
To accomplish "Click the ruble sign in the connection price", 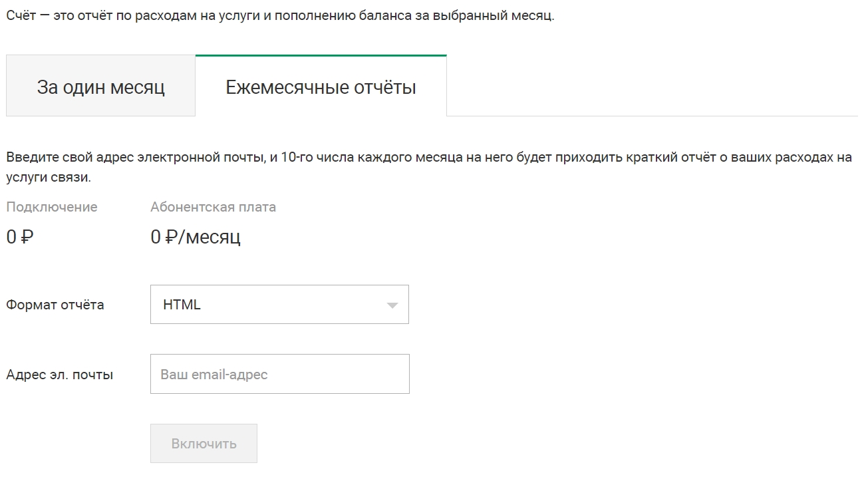I will pos(27,237).
